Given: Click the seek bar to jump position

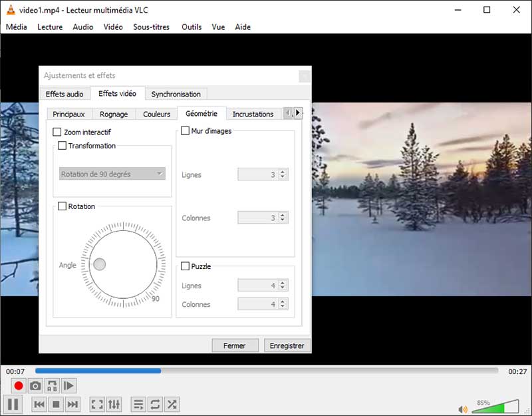Looking at the screenshot, I should point(266,371).
